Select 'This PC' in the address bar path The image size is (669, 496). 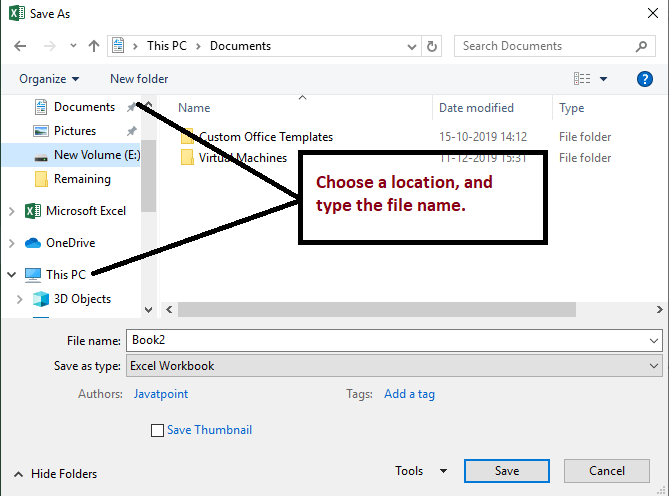click(x=167, y=46)
